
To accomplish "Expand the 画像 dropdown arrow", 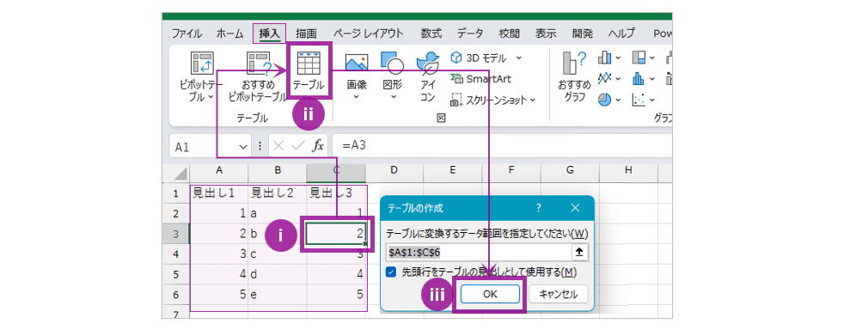I will coord(357,97).
